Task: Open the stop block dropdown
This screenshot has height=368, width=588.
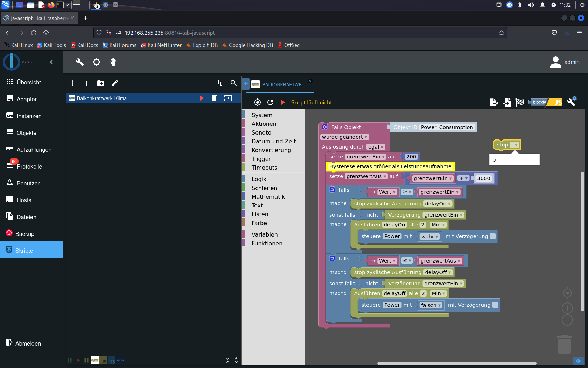Action: (514, 145)
